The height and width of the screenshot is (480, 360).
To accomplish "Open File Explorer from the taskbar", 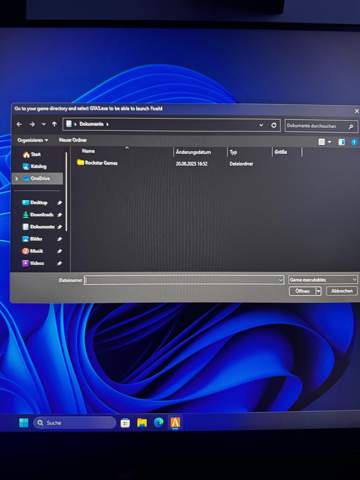I will pos(142,423).
